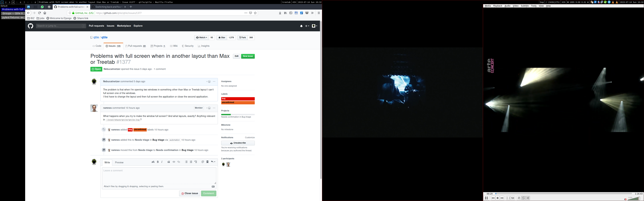
Task: Open VLC's Subtitle menu
Action: tap(524, 6)
